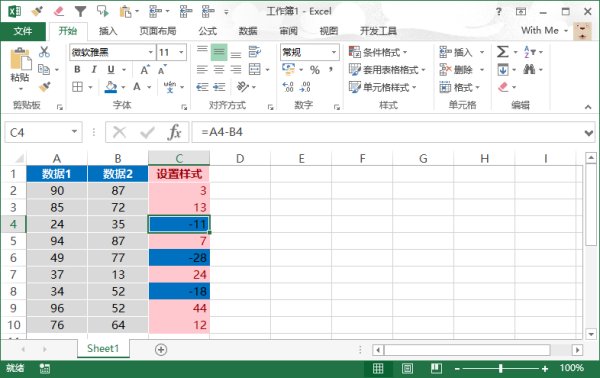The image size is (600, 378).
Task: Click the quick access filter funnel icon
Action: pos(80,11)
